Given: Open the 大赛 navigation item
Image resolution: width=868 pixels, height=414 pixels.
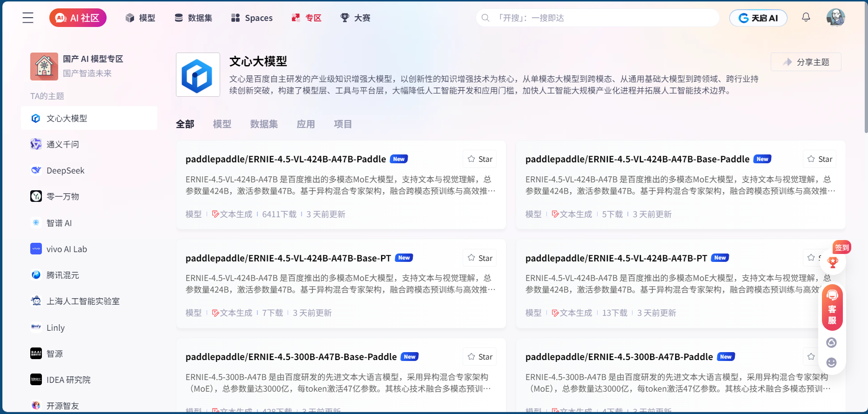Looking at the screenshot, I should (x=355, y=18).
